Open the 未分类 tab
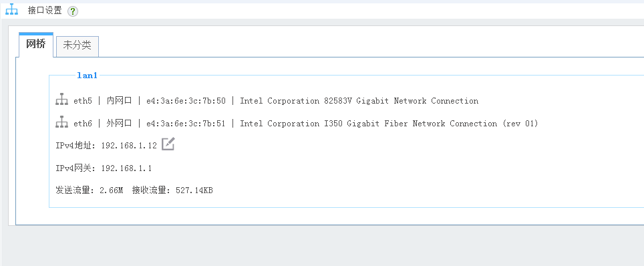 pyautogui.click(x=77, y=46)
